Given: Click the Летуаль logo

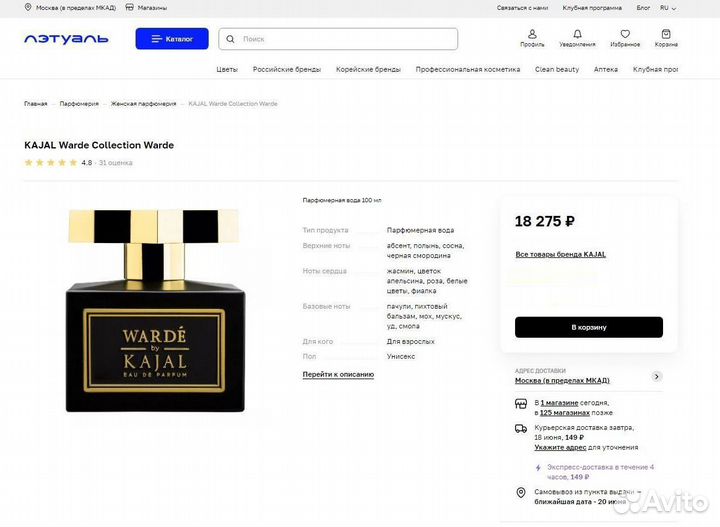Looking at the screenshot, I should [x=66, y=39].
